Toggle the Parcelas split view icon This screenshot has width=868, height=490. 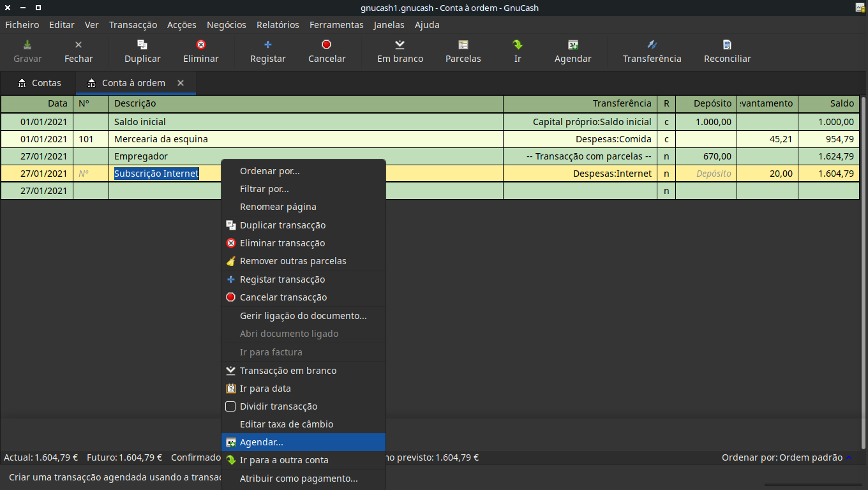pyautogui.click(x=463, y=45)
